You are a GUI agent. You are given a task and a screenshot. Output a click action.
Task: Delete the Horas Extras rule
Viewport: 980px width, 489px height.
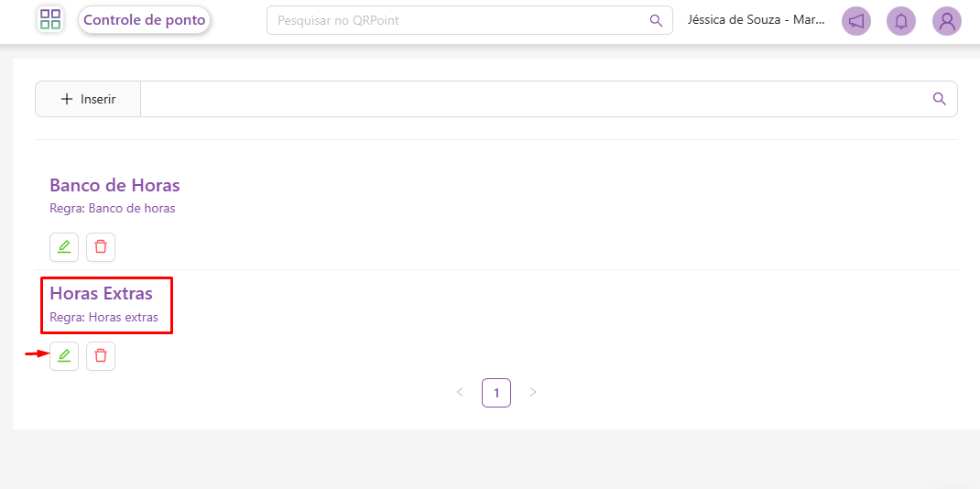[x=101, y=355]
